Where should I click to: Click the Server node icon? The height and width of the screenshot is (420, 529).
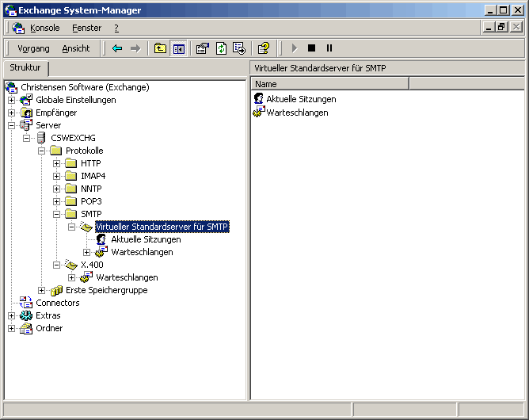(26, 125)
